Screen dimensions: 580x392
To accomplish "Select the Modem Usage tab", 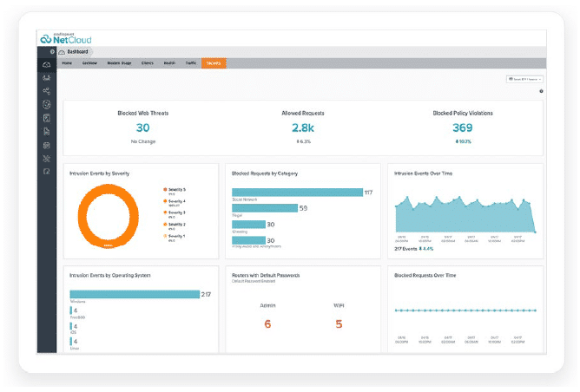I will tap(120, 63).
